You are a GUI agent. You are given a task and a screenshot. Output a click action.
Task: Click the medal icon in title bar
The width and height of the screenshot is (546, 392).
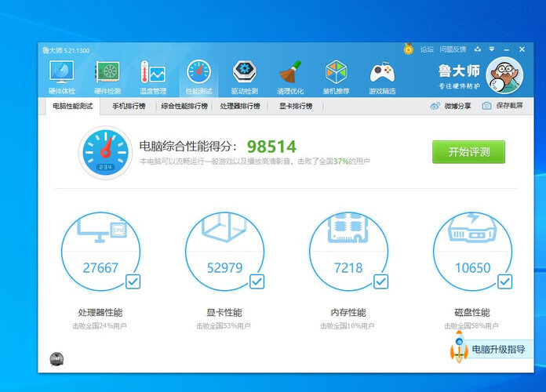pos(409,49)
